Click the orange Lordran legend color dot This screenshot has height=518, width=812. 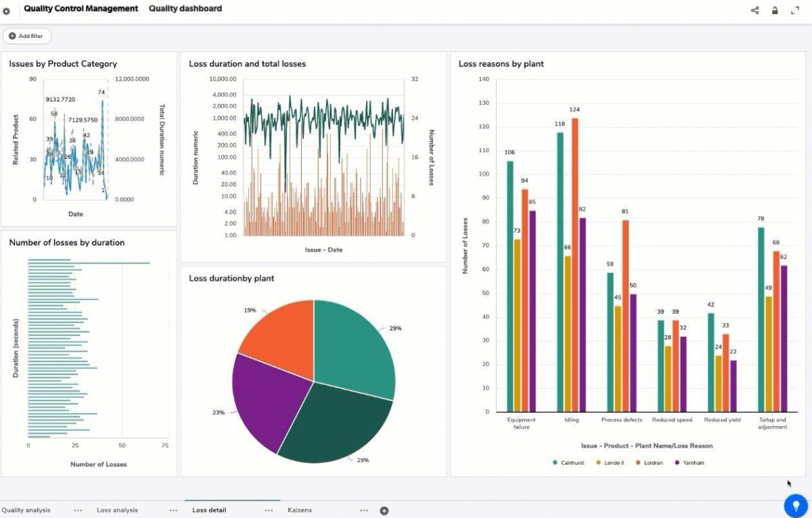point(639,463)
